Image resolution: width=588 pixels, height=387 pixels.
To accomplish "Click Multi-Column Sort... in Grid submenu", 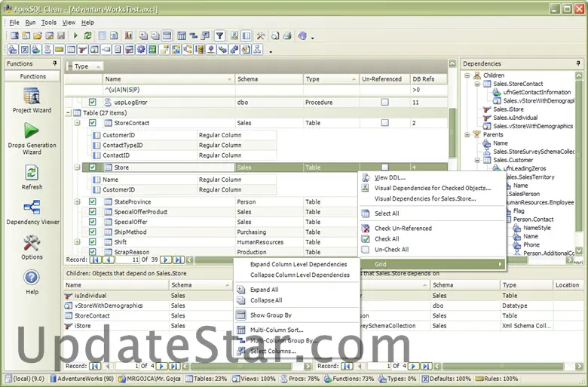I will pyautogui.click(x=277, y=330).
